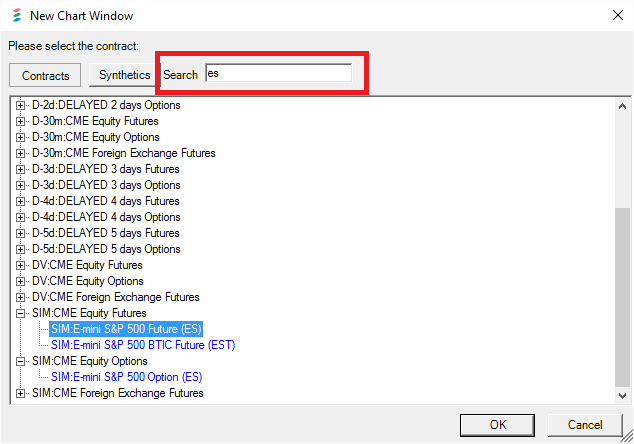Select SIM:E-mini S&P 500 Future (ES)
Image resolution: width=634 pixels, height=444 pixels.
(126, 329)
